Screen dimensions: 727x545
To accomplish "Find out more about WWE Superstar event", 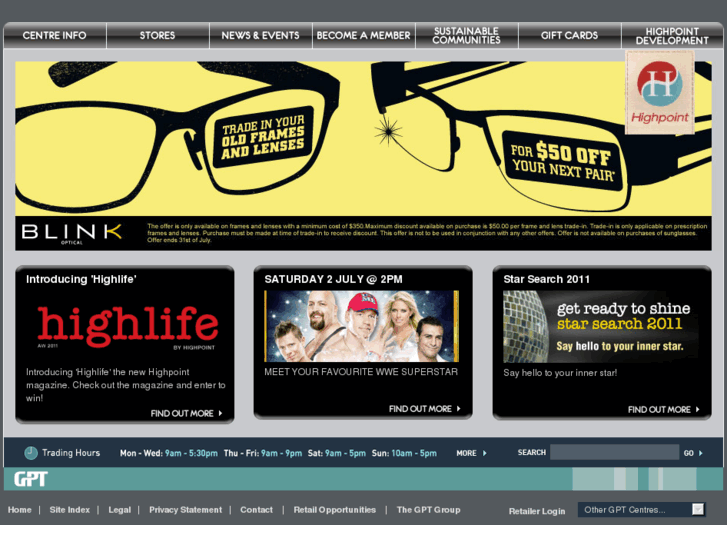I will pos(425,409).
